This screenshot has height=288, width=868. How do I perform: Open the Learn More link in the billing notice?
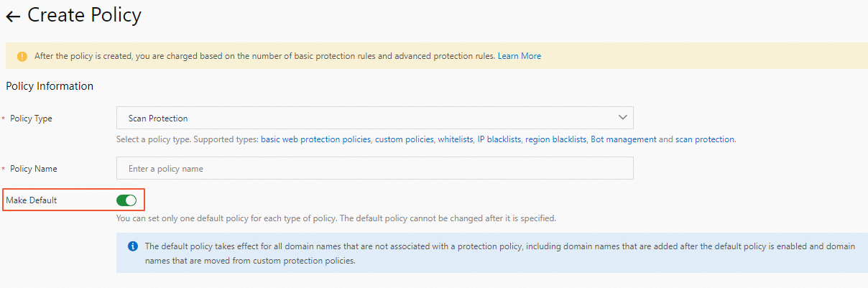tap(520, 56)
